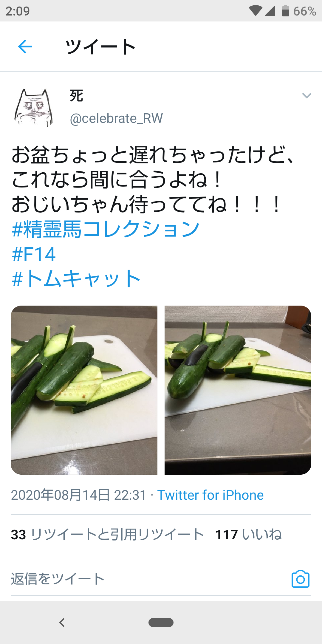
Task: Open the hashtag #精霊馬コレクション
Action: coord(106,229)
